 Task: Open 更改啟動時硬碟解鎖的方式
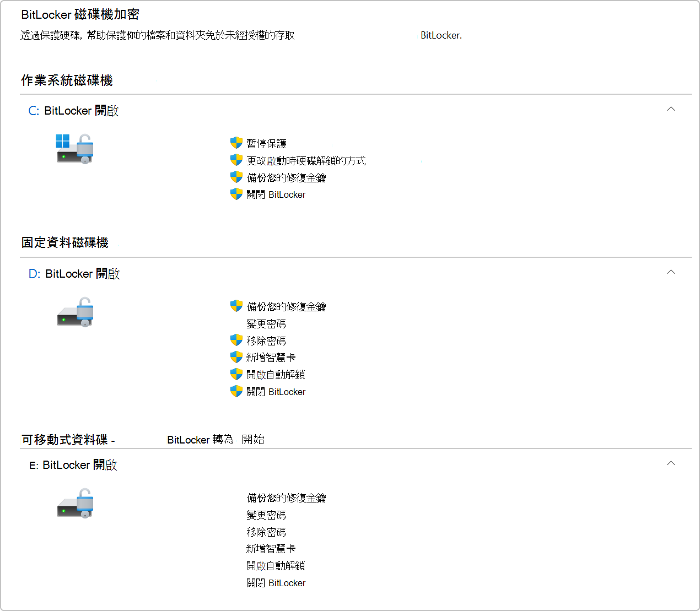tap(306, 161)
